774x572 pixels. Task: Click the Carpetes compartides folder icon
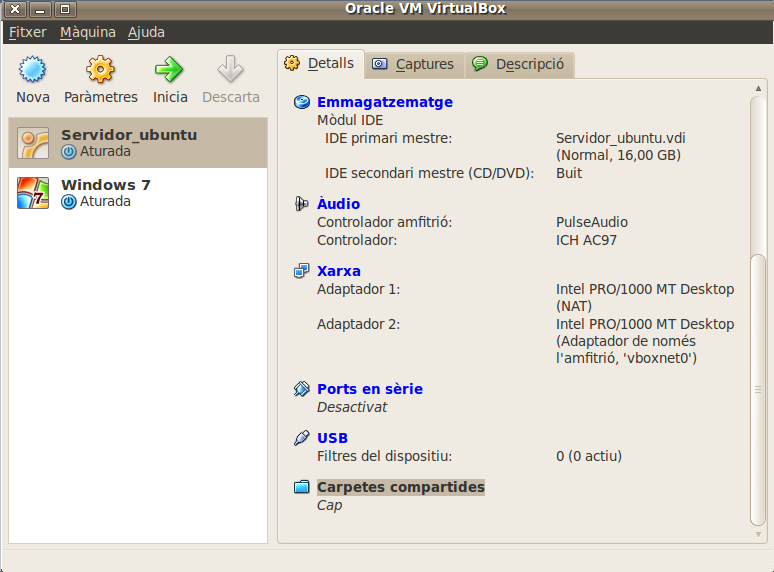click(302, 487)
